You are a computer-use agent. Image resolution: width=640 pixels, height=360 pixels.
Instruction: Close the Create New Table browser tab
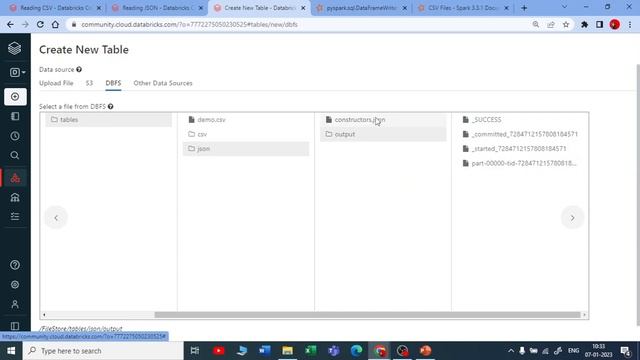pos(303,8)
